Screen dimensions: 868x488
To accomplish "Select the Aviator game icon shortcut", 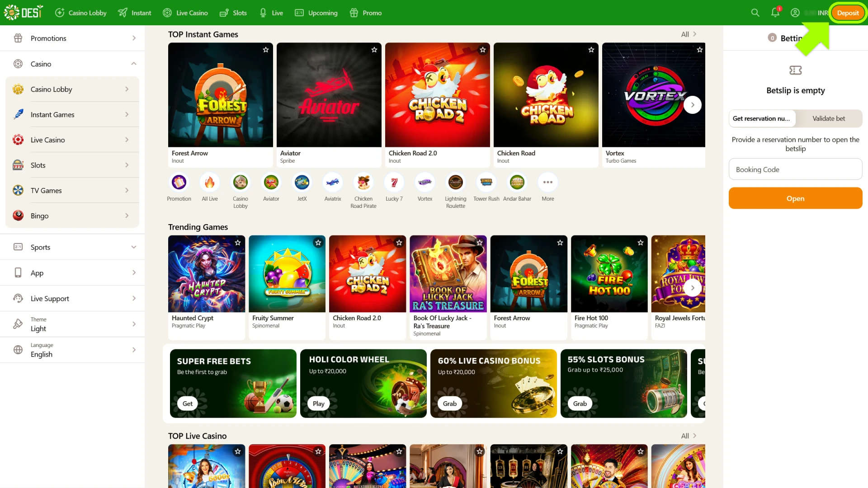I will tap(271, 183).
